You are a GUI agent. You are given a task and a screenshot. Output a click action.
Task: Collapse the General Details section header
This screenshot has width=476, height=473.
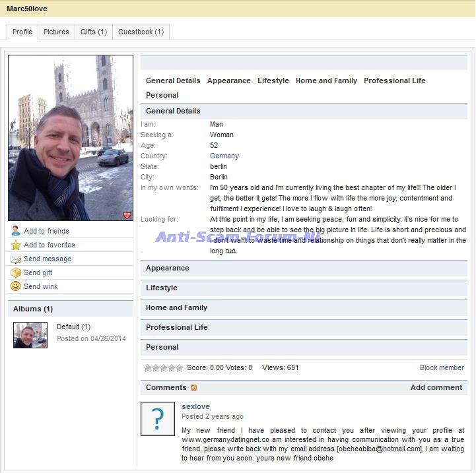[173, 111]
